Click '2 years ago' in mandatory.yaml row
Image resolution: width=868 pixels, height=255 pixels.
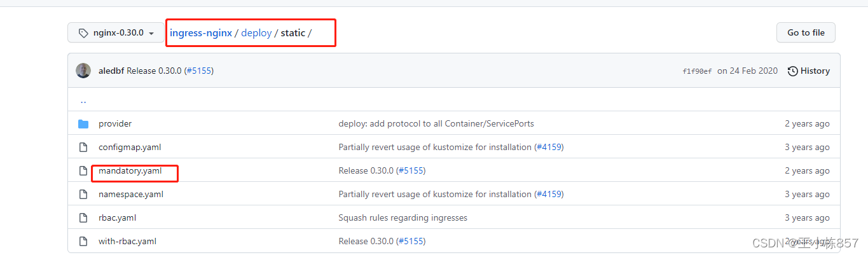tap(807, 170)
